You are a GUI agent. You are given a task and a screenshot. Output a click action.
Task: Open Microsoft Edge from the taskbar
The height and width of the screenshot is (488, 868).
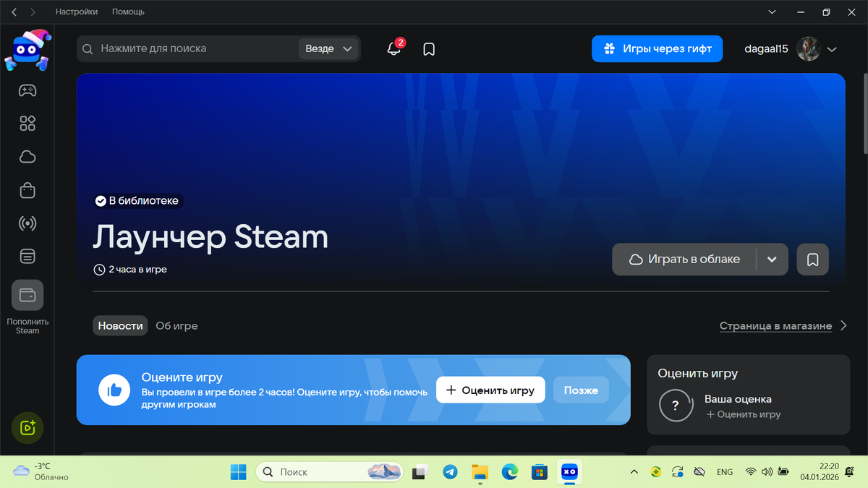[x=509, y=472]
